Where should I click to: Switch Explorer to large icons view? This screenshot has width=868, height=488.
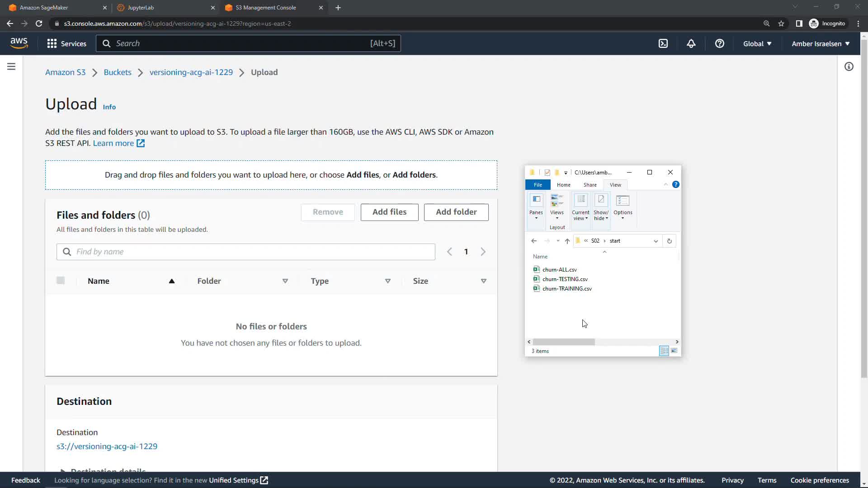pos(674,351)
